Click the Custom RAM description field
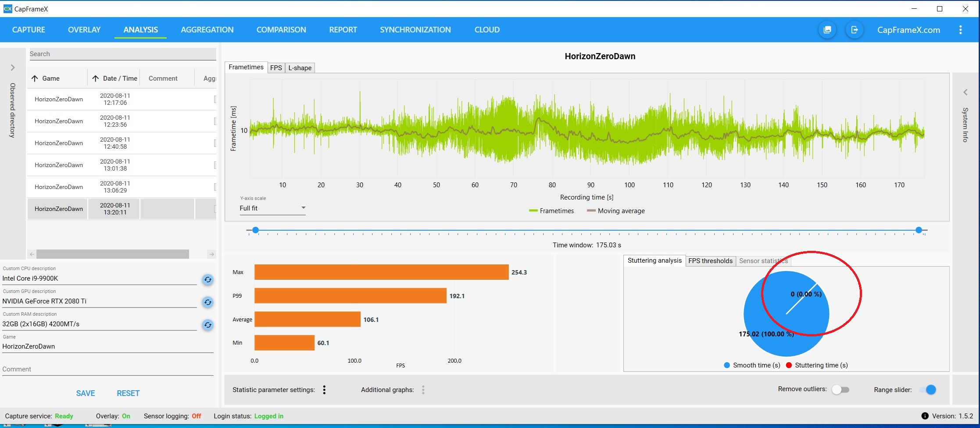Image resolution: width=980 pixels, height=428 pixels. pyautogui.click(x=100, y=324)
